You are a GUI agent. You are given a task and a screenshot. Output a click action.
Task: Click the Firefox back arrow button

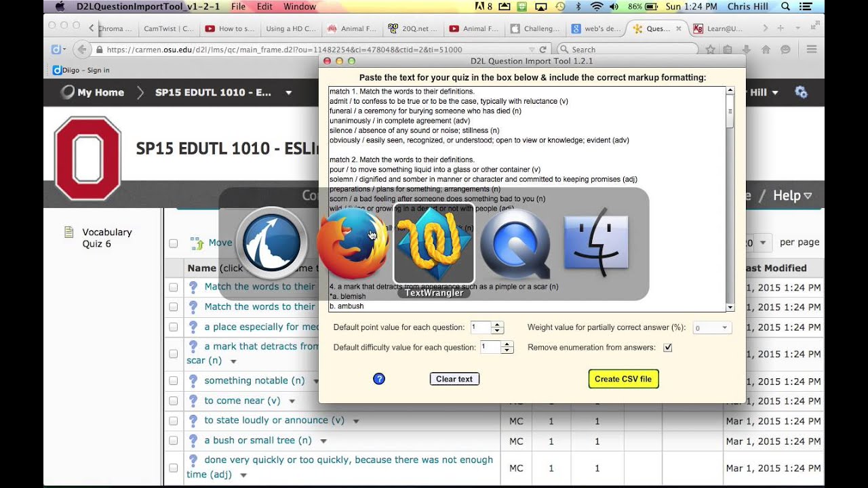[82, 49]
